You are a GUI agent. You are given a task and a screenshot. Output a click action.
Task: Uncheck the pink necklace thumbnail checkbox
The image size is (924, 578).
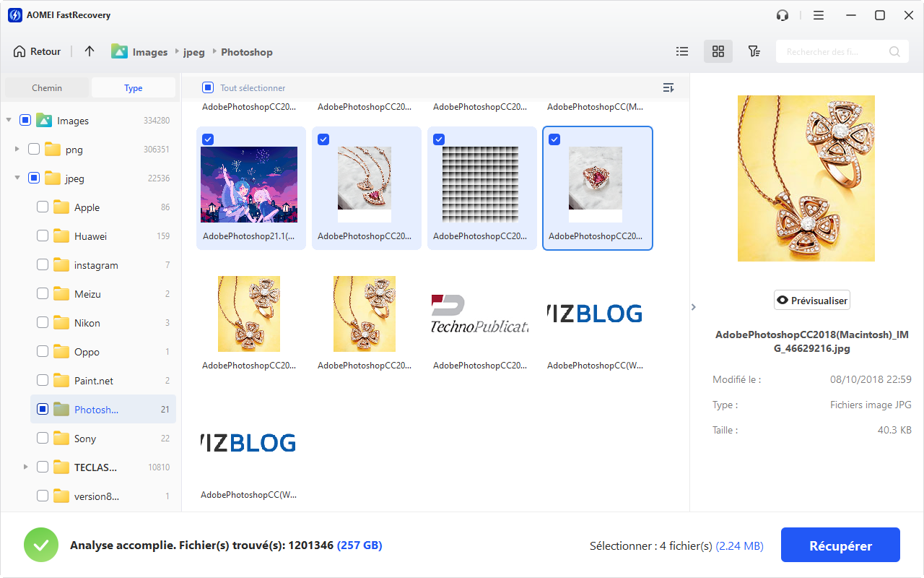coord(323,139)
